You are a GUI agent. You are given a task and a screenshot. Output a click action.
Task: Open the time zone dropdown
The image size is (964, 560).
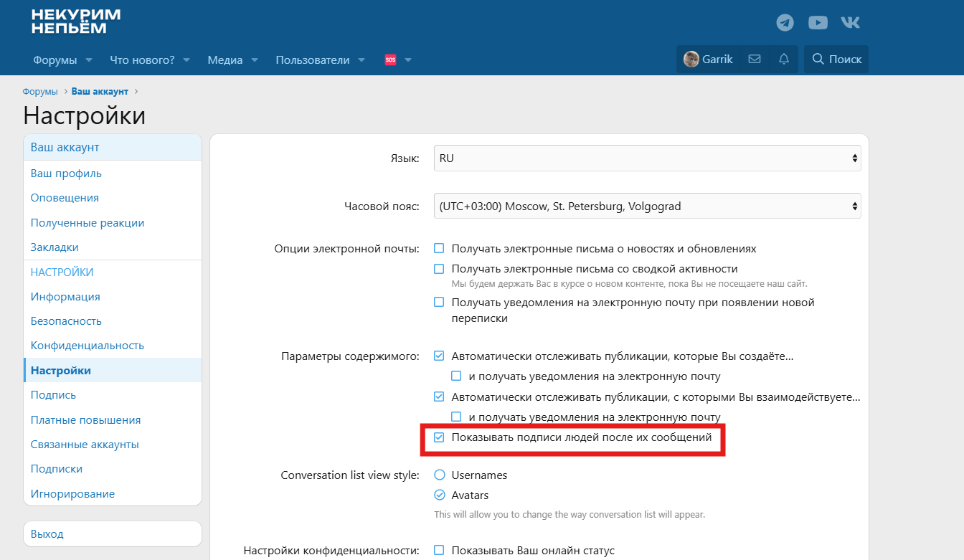pyautogui.click(x=647, y=207)
